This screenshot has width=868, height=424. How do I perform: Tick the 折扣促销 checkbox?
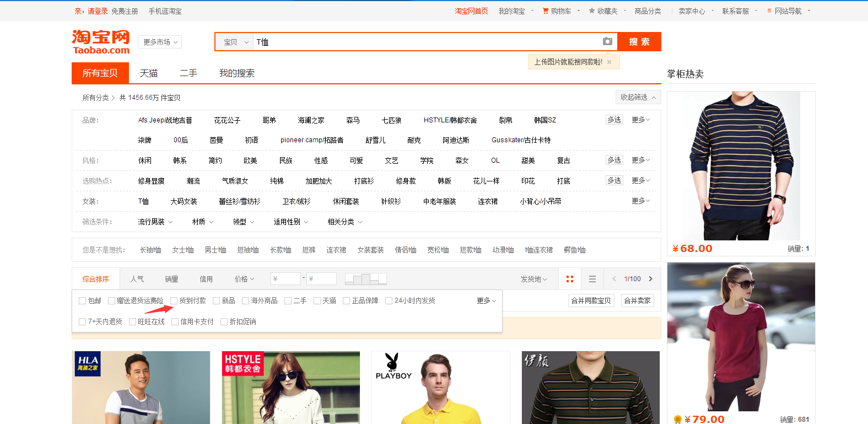pos(224,321)
